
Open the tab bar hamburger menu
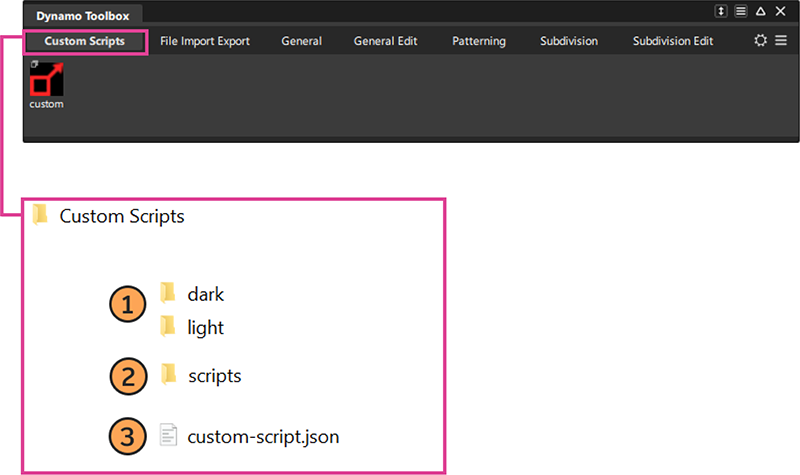(x=780, y=41)
